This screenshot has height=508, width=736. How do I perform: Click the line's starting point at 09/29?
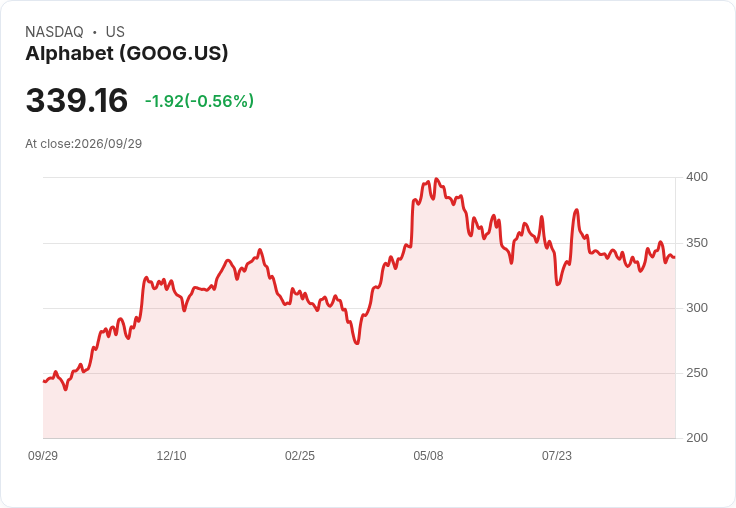[x=44, y=381]
